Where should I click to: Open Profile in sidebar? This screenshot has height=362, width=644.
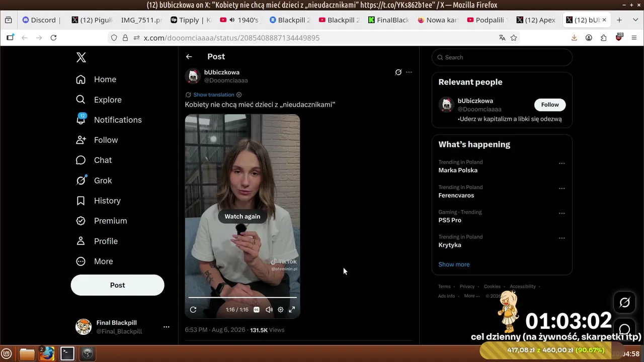click(x=97, y=241)
